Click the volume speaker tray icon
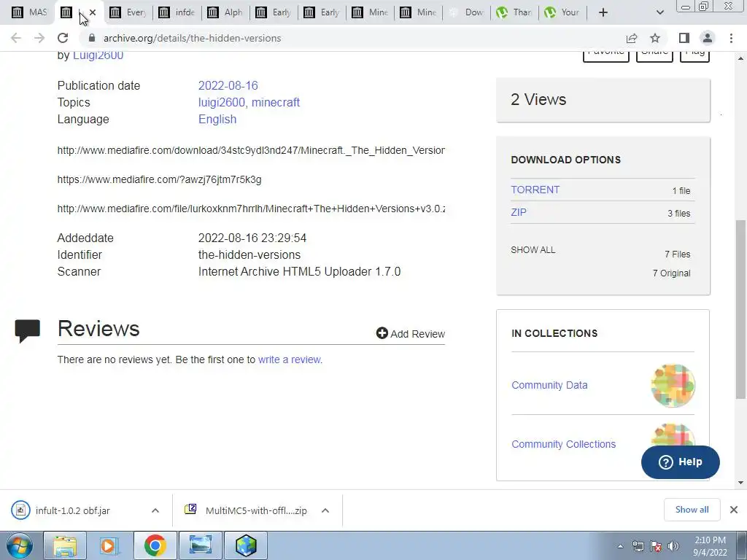747x560 pixels. pos(673,547)
